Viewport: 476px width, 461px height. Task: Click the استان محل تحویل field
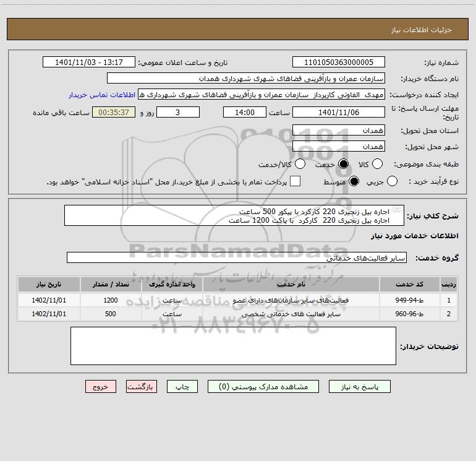coord(339,130)
